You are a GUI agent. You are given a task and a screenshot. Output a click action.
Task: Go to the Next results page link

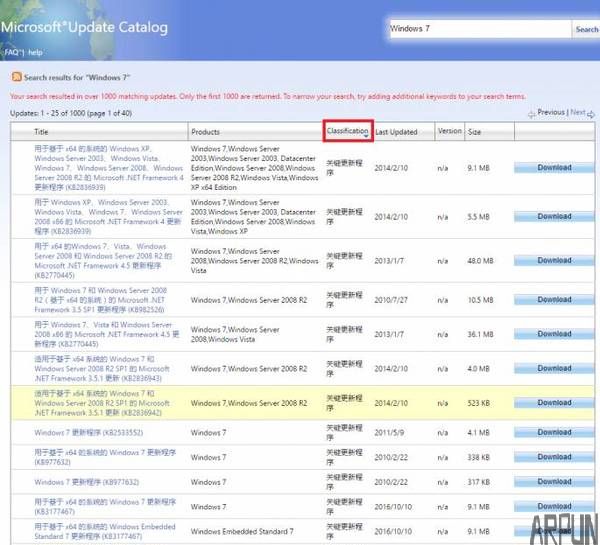[577, 113]
